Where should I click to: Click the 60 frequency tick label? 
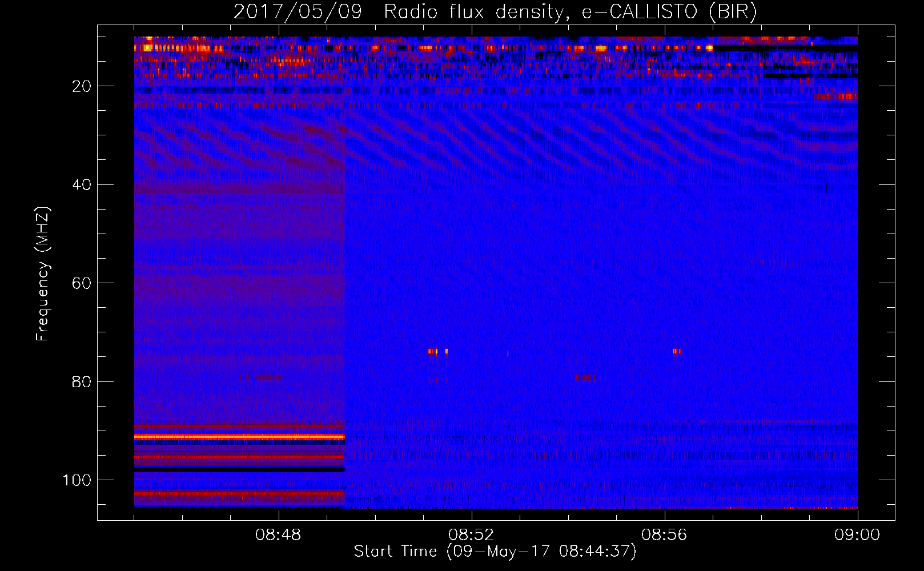coord(82,283)
